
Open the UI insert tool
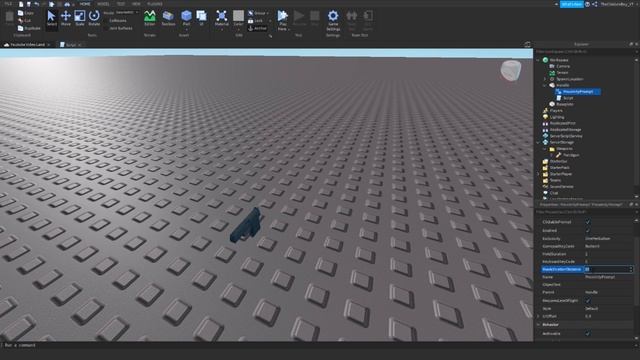(x=201, y=18)
